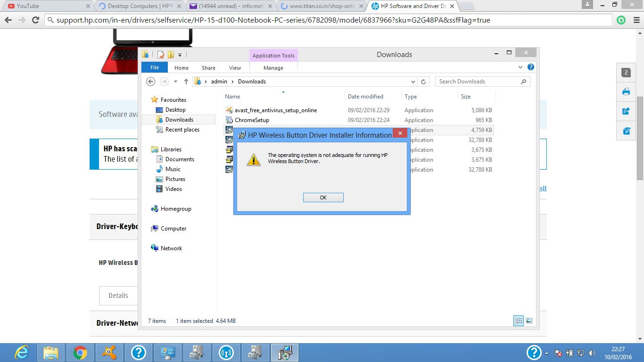Open the Share ribbon tab

pos(208,68)
